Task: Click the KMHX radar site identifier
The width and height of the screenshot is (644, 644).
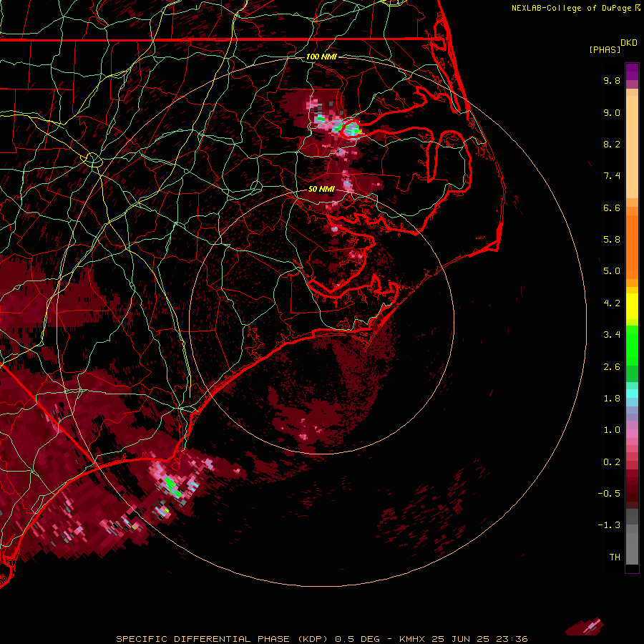Action: [x=412, y=639]
